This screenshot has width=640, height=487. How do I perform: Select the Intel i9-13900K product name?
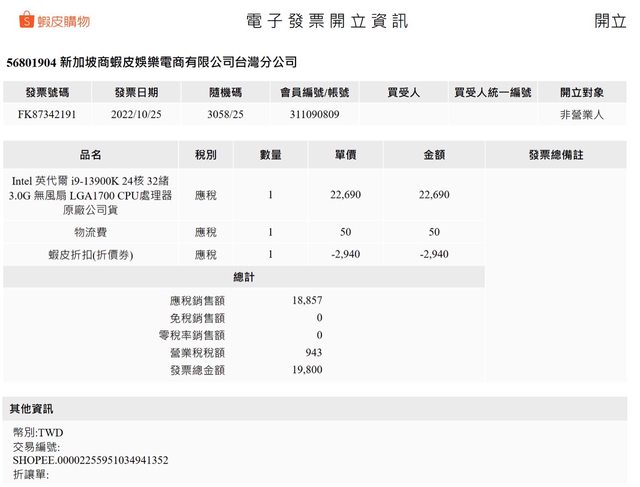point(90,195)
